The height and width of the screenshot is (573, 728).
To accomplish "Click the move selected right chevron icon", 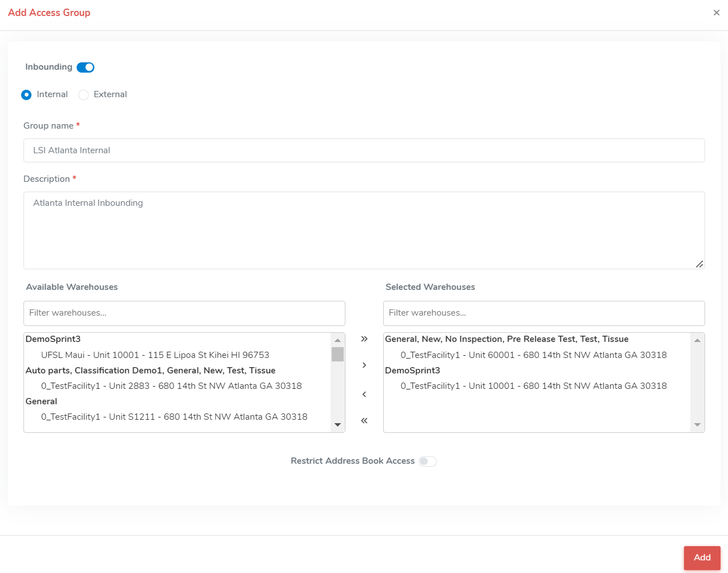I will [x=364, y=365].
